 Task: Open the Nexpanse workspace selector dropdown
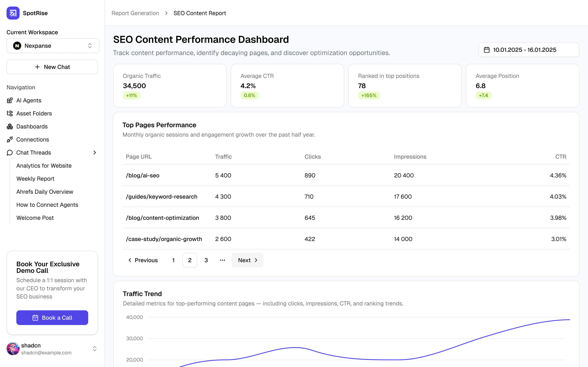click(53, 46)
